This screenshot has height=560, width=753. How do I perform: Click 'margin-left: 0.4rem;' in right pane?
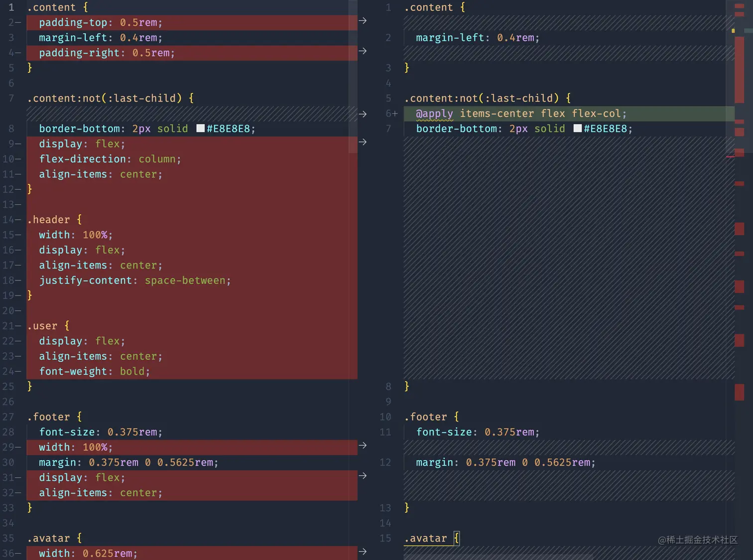[x=478, y=38]
